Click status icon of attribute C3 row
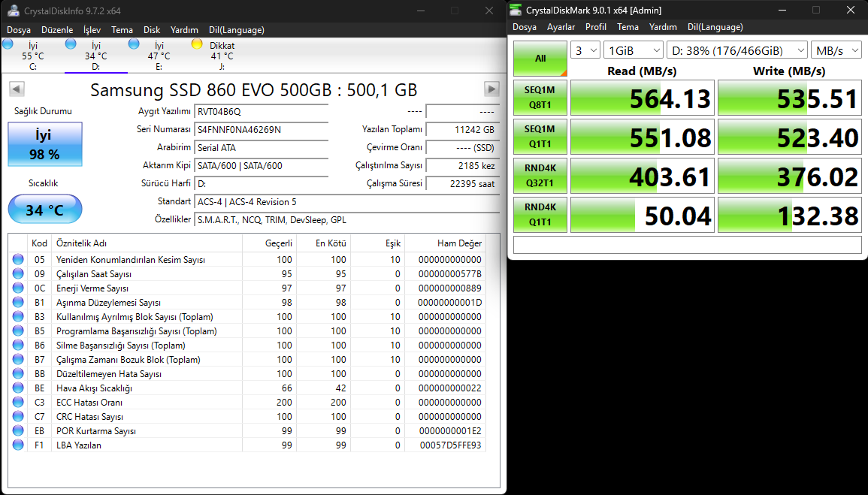 [18, 402]
